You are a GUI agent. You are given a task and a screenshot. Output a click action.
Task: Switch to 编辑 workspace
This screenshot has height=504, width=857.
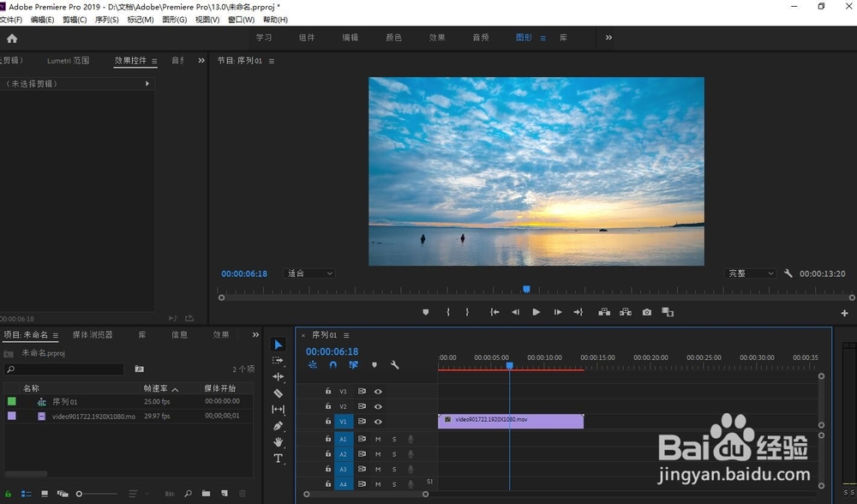351,38
